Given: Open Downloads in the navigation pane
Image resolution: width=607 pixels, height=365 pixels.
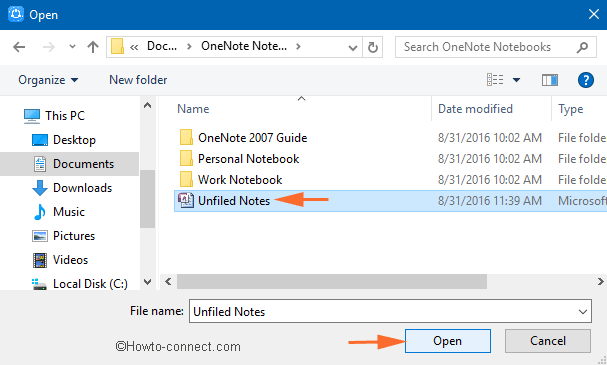Looking at the screenshot, I should coord(82,188).
